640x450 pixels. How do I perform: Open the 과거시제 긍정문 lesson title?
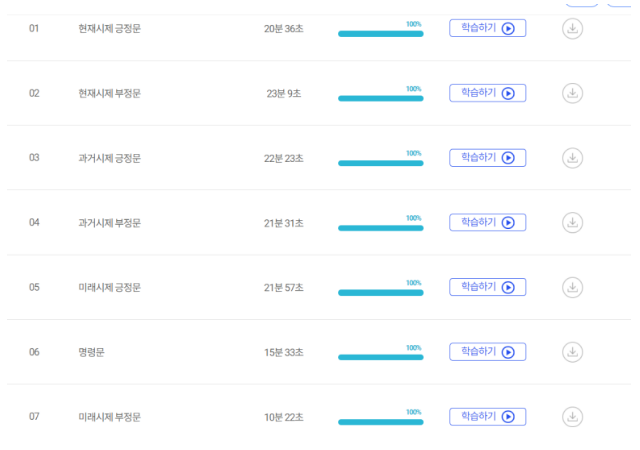pyautogui.click(x=109, y=158)
